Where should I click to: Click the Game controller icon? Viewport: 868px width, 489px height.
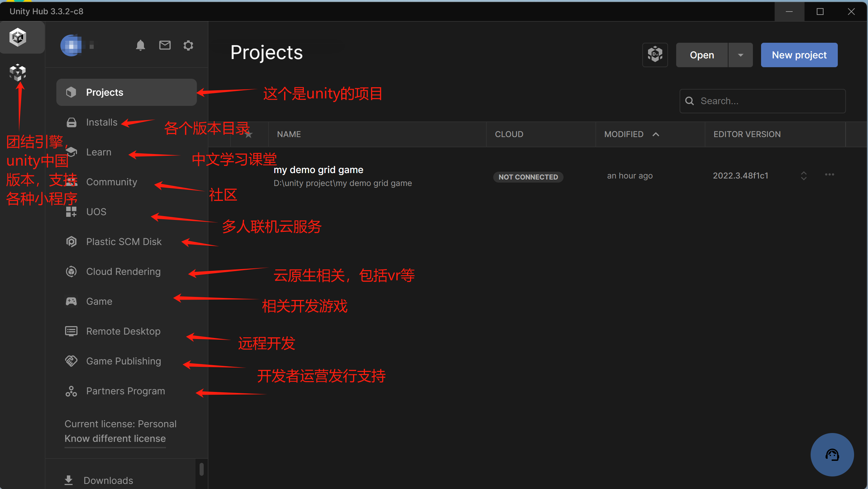(x=71, y=301)
